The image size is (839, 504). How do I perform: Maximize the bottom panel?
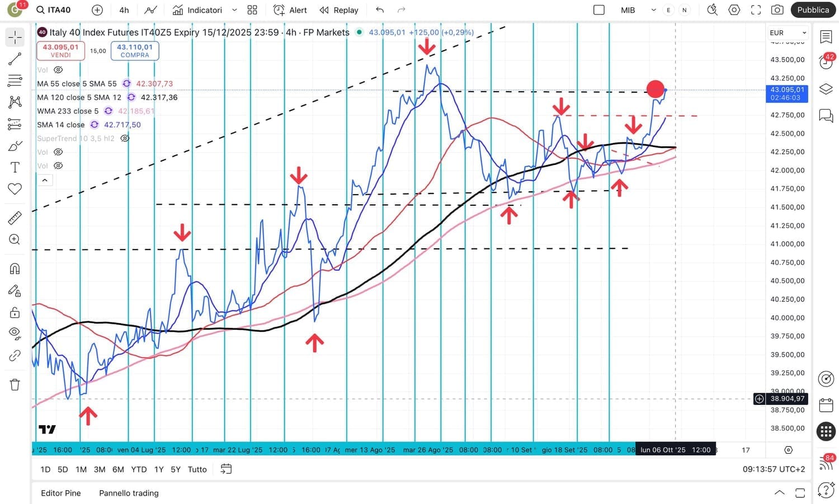click(x=800, y=493)
